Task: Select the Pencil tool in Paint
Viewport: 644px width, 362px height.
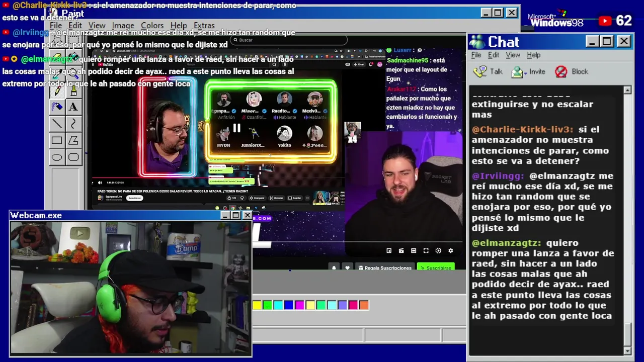Action: click(57, 90)
